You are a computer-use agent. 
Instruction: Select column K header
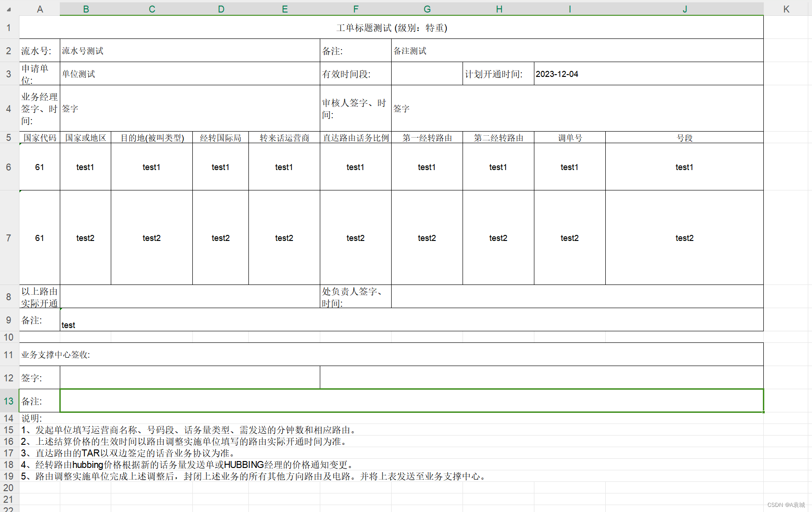click(x=787, y=9)
